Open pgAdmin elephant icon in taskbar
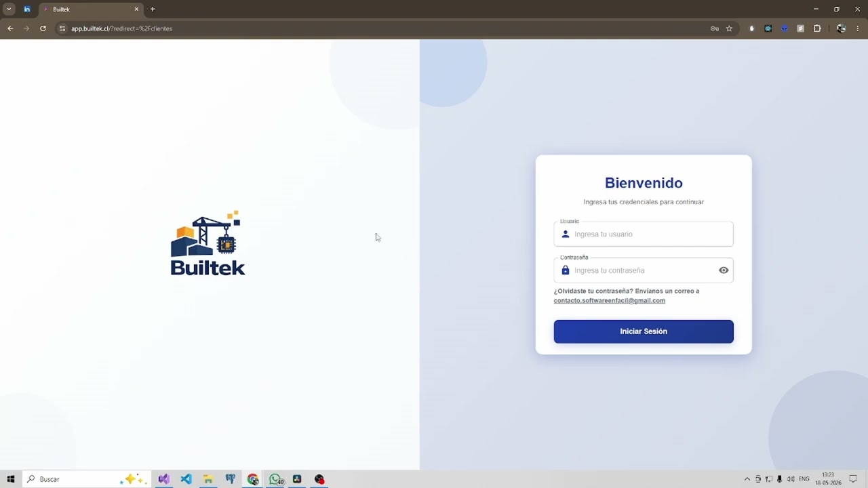Screen dimensions: 868x488 pyautogui.click(x=231, y=479)
